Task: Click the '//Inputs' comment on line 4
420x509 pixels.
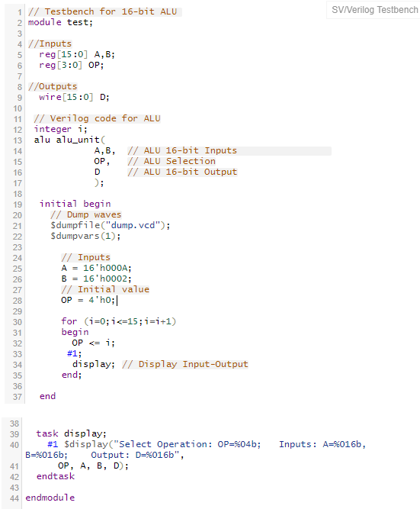Action: tap(50, 43)
